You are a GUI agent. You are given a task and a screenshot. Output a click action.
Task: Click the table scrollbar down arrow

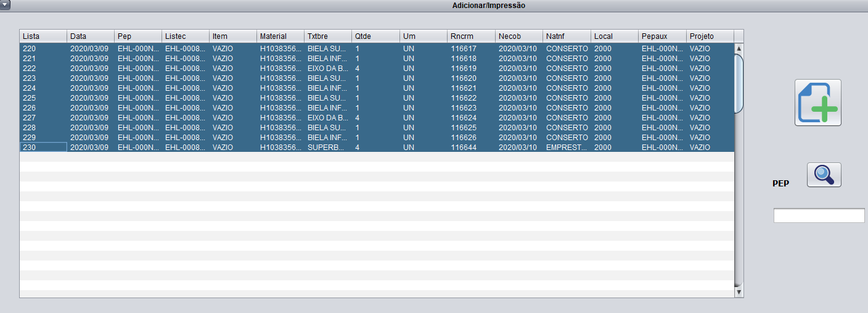click(x=739, y=291)
